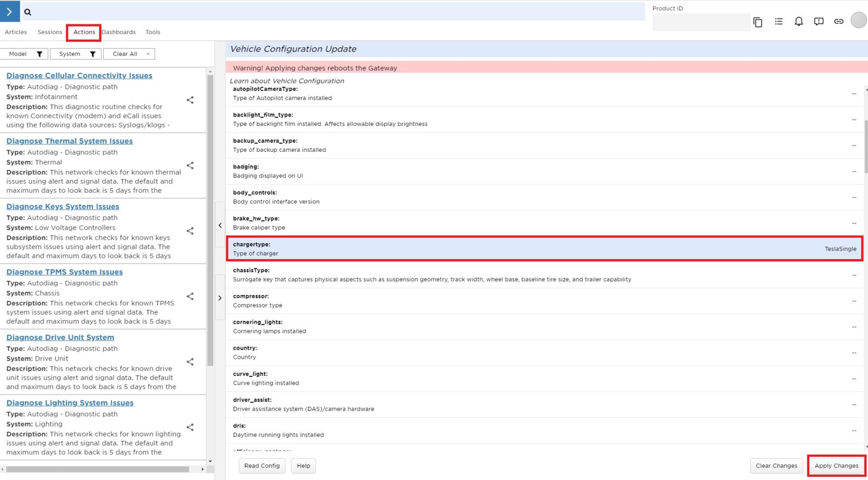Switch to the Dashboards tab
Viewport: 868px width, 480px height.
click(x=119, y=33)
